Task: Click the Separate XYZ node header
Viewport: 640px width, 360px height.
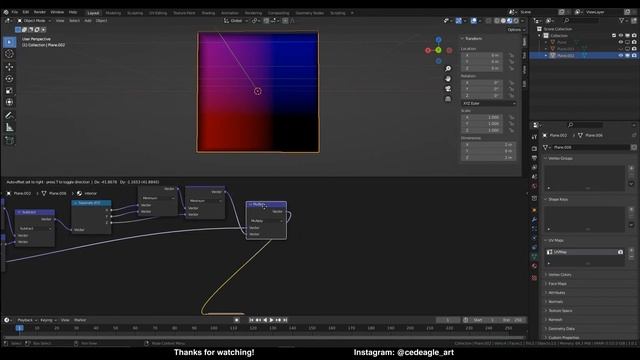Action: (x=91, y=203)
